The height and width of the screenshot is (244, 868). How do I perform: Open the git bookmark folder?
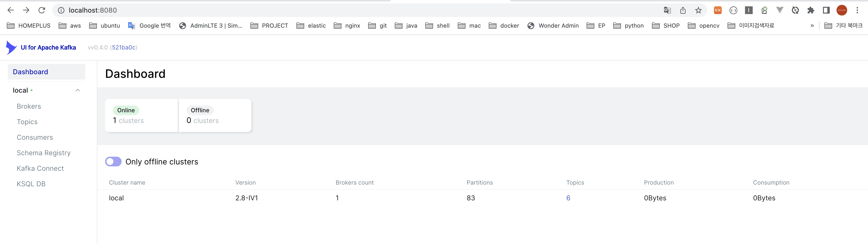(377, 26)
